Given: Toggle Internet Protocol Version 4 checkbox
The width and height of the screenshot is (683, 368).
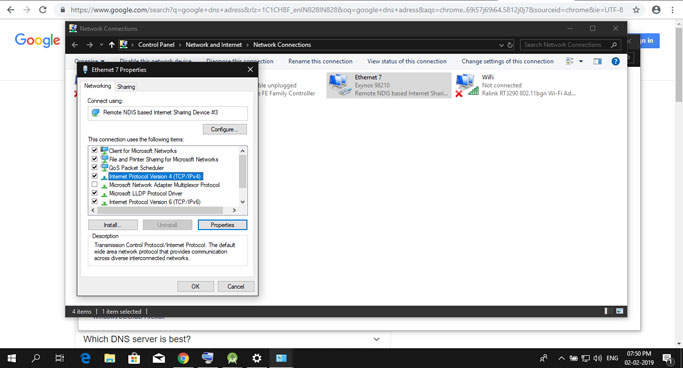Looking at the screenshot, I should coord(95,176).
